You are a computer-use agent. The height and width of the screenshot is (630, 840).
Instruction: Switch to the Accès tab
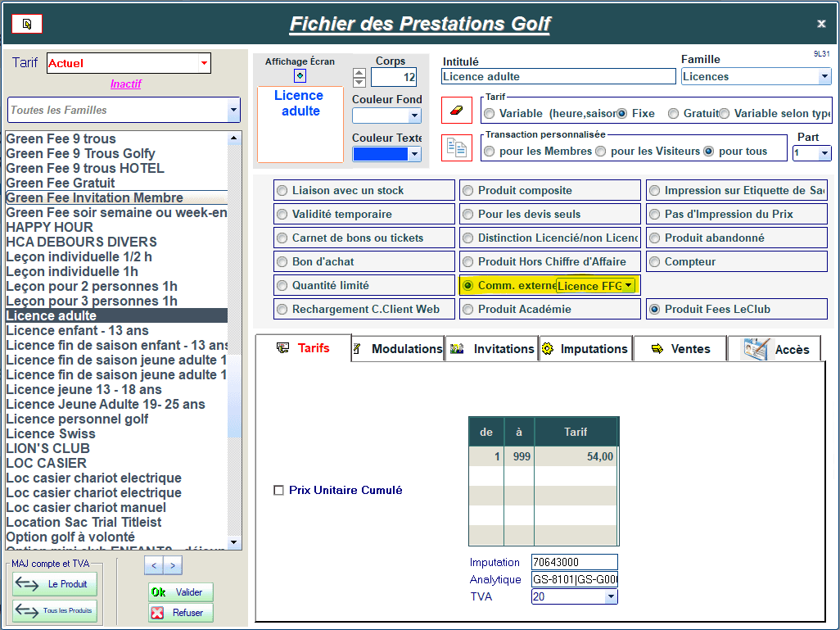coord(775,348)
